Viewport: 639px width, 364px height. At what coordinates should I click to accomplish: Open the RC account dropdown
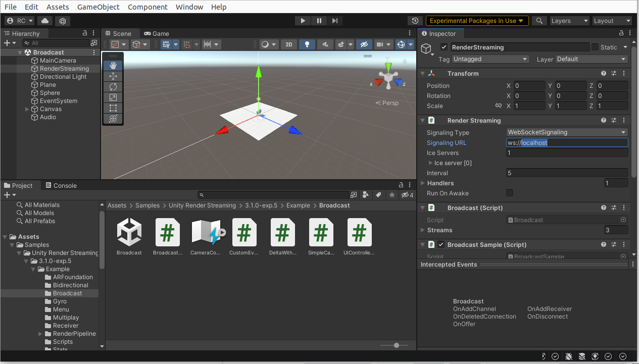tap(20, 21)
